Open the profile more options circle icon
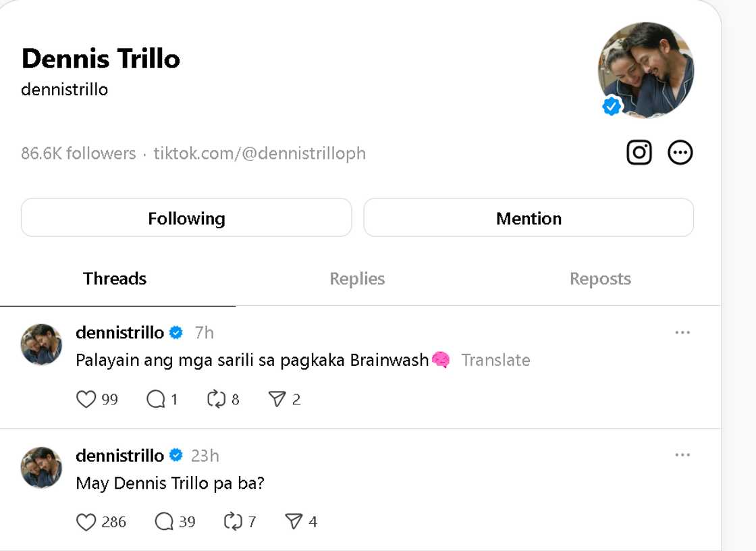 (x=680, y=153)
